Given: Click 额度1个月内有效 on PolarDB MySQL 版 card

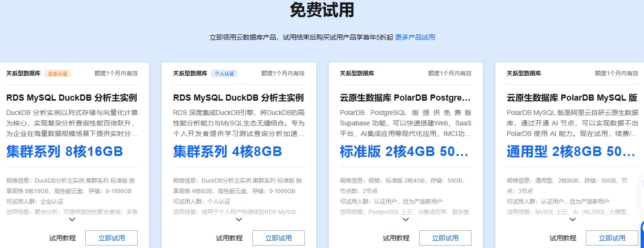Looking at the screenshot, I should 616,73.
